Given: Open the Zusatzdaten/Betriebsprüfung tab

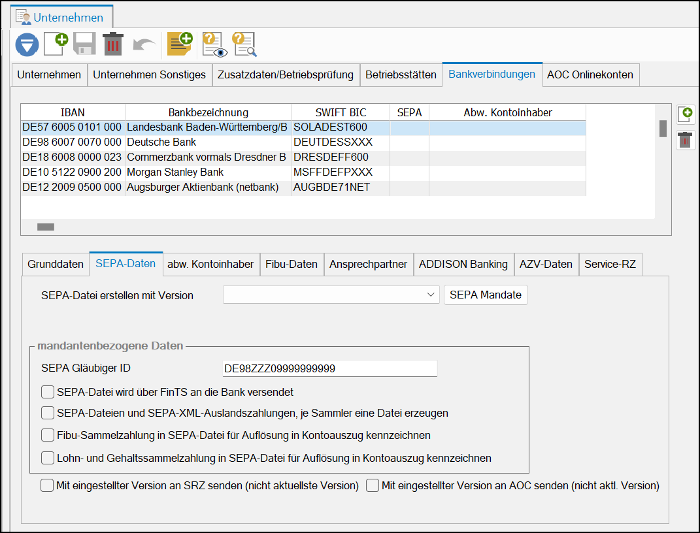Looking at the screenshot, I should coord(285,75).
